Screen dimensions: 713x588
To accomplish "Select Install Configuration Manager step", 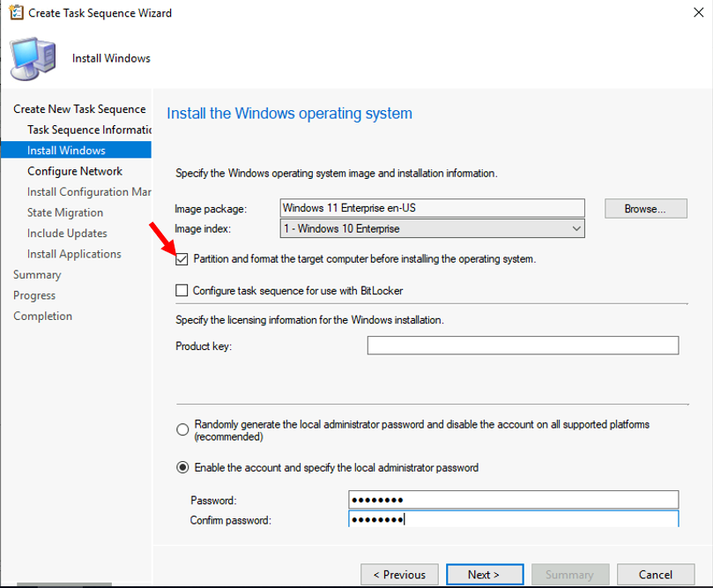I will (89, 192).
